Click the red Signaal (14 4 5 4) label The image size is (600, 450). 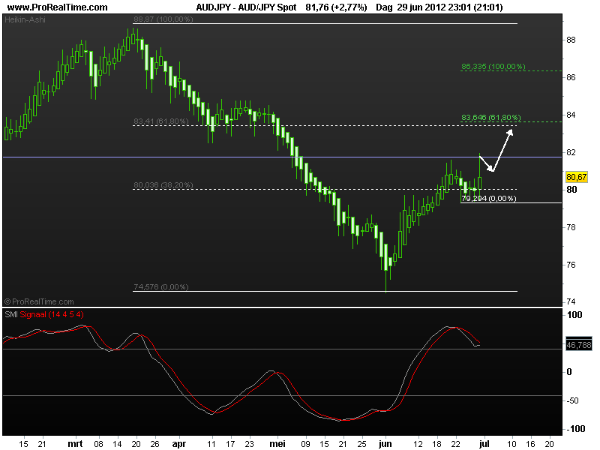coord(52,314)
